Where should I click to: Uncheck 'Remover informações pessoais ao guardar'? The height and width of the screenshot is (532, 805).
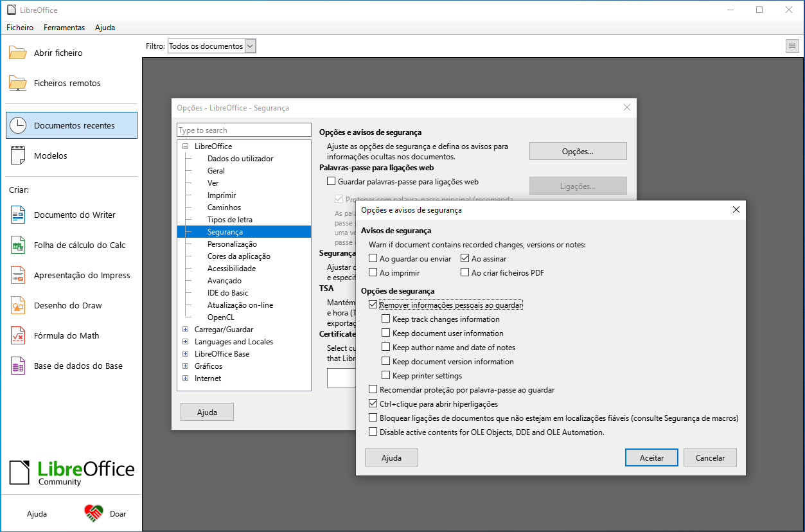coord(373,305)
